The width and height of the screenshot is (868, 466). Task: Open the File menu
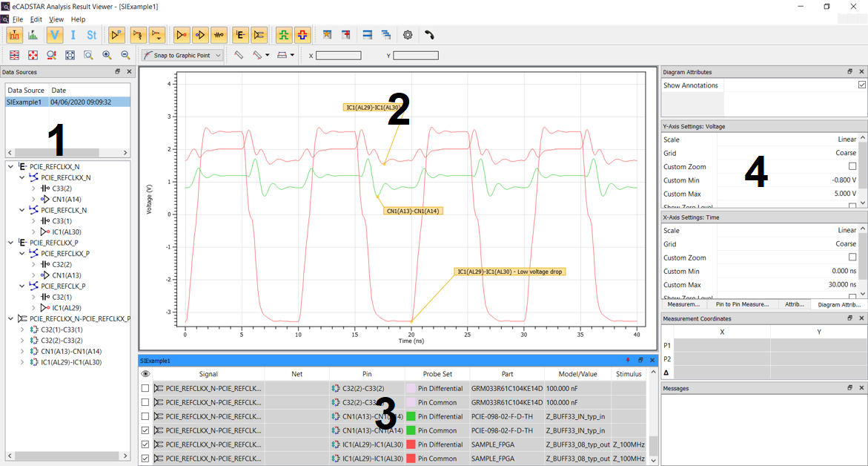click(x=18, y=19)
